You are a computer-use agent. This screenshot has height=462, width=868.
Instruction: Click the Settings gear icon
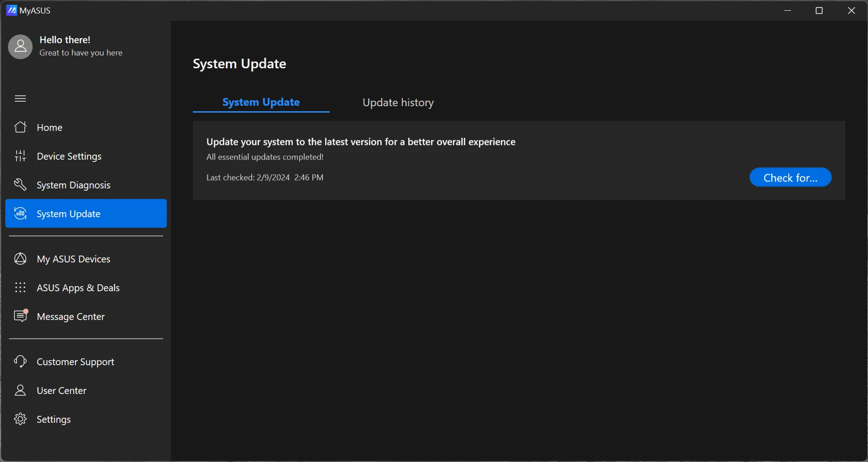(20, 419)
